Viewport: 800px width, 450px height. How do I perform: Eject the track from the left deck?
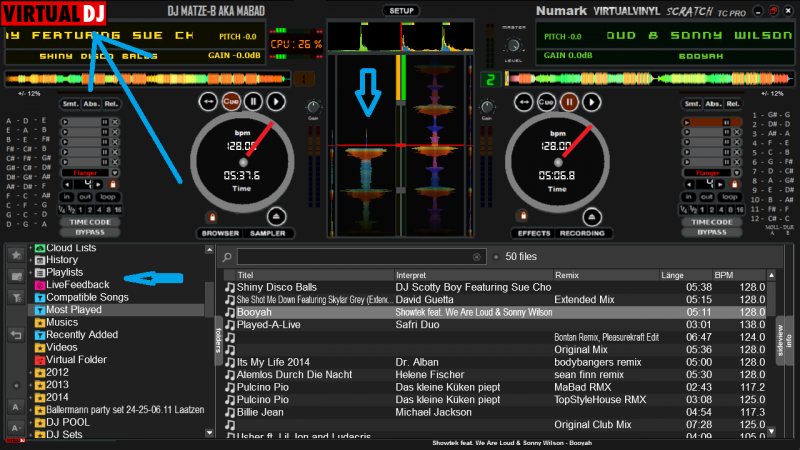click(x=276, y=216)
